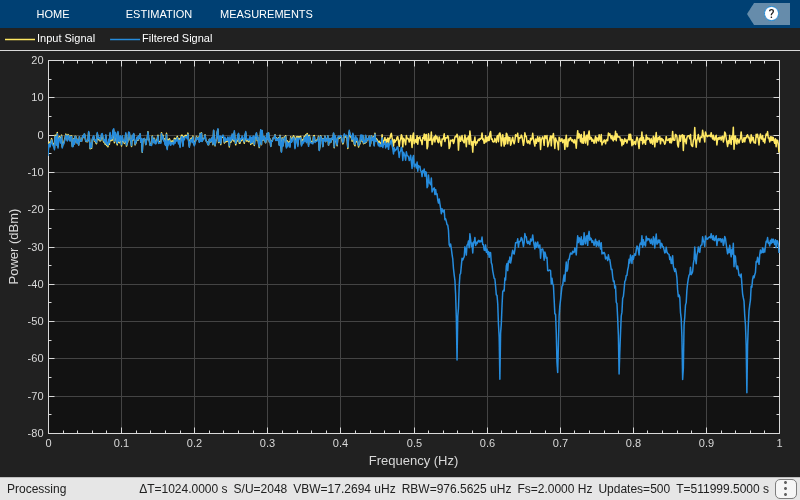Open the help question mark icon

pyautogui.click(x=771, y=14)
